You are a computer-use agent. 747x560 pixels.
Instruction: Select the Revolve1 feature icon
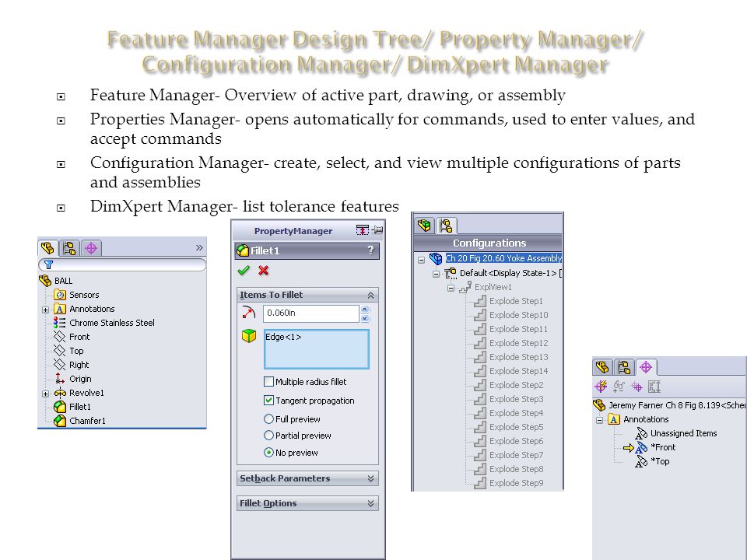tap(60, 393)
